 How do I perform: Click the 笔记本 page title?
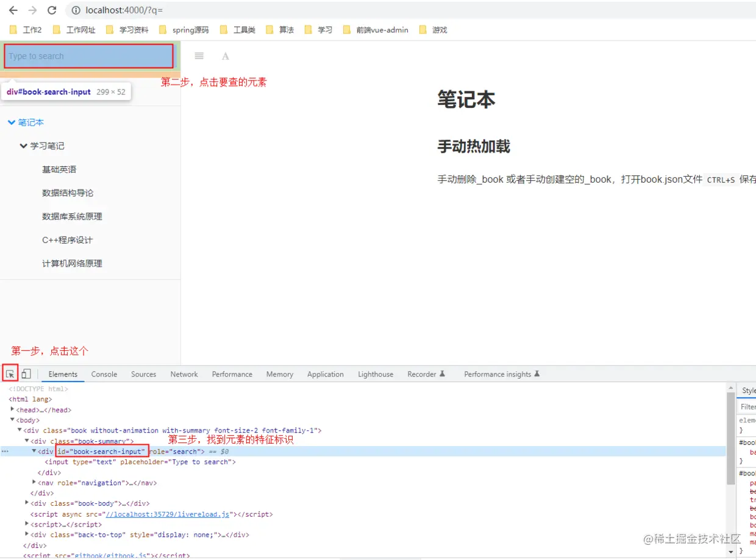pyautogui.click(x=466, y=99)
